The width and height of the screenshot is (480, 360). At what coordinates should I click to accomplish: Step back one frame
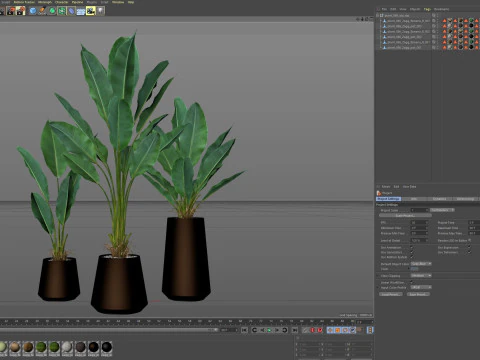click(x=262, y=330)
